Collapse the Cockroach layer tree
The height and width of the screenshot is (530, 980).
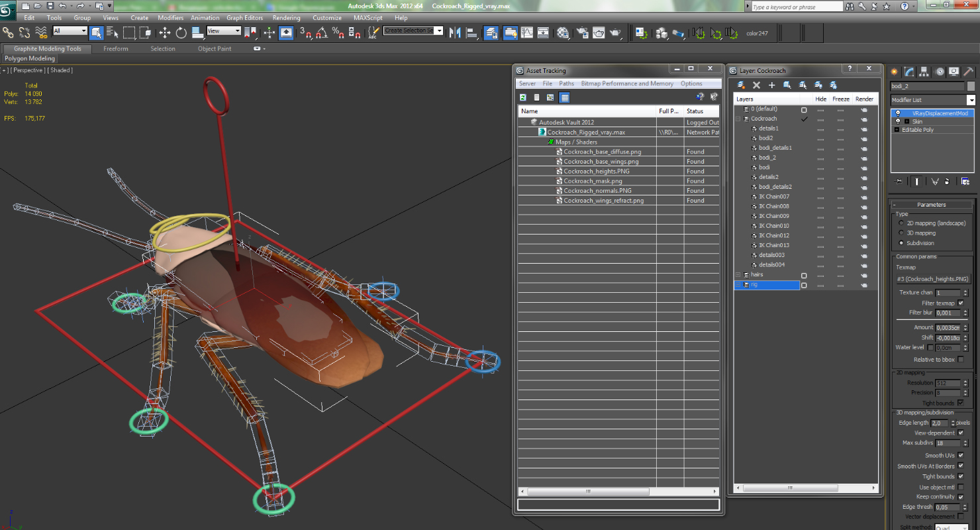pyautogui.click(x=739, y=119)
